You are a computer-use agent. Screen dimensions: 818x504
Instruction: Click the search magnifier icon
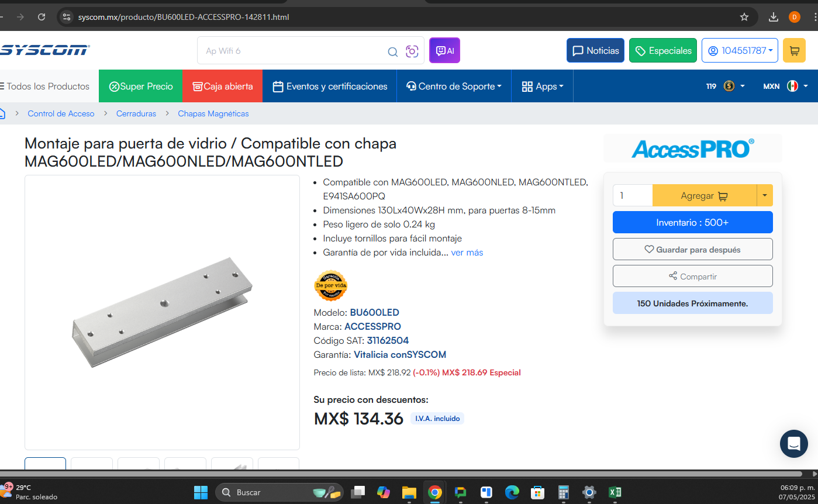click(x=393, y=51)
